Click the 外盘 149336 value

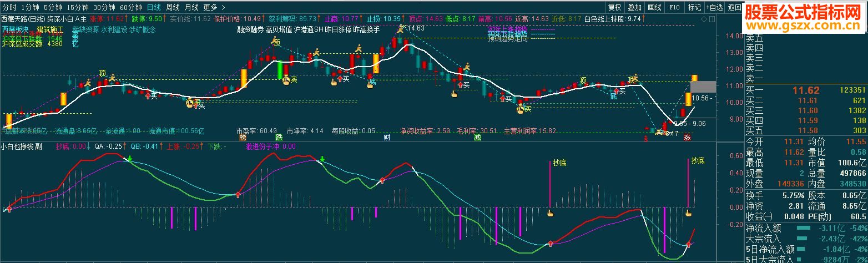791,183
